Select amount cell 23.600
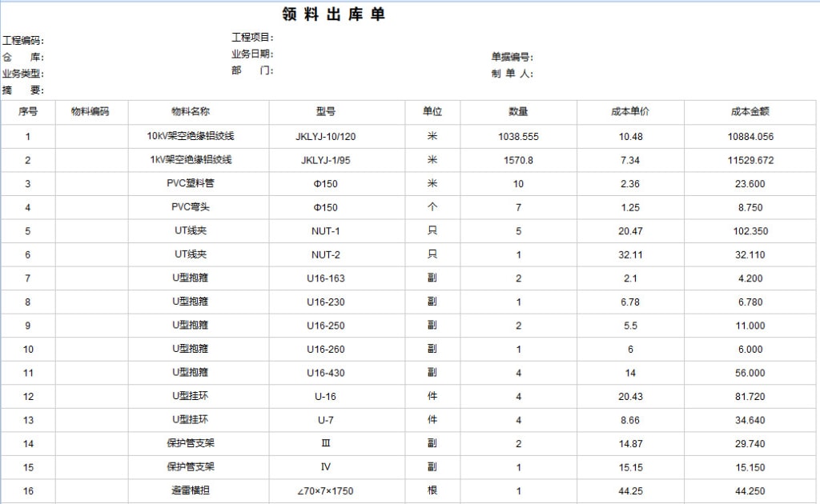Screen dimensions: 820x504 750,184
